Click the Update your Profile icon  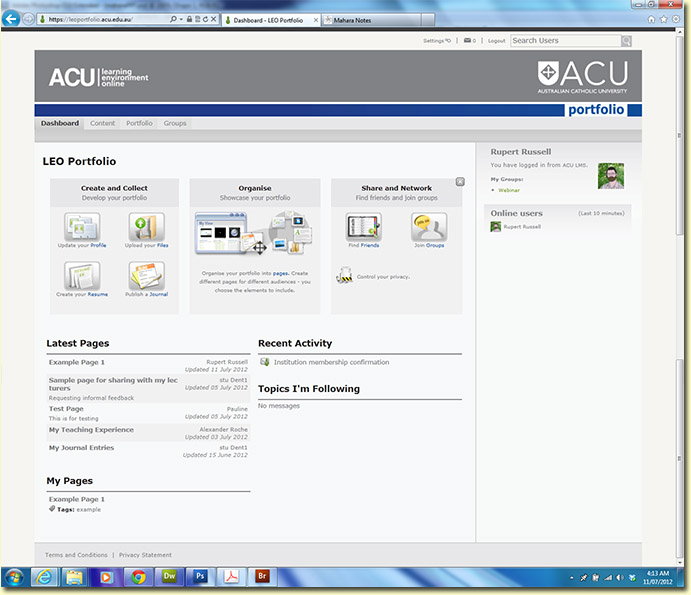81,225
